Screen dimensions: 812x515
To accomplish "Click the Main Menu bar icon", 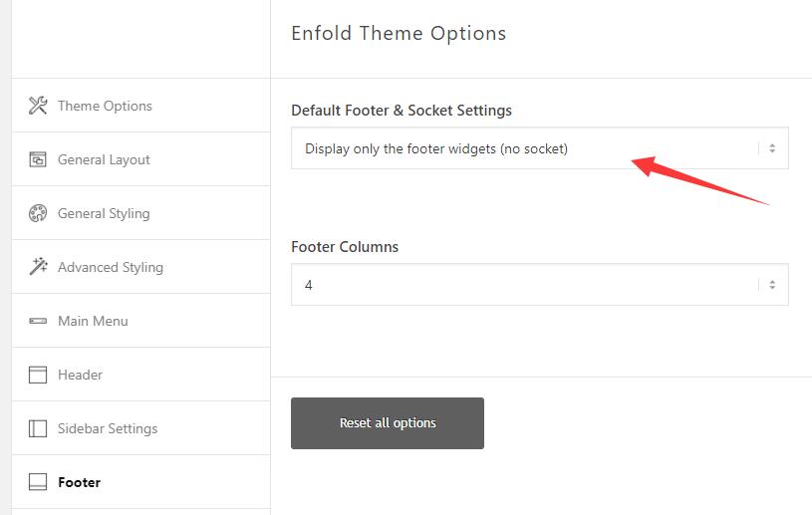I will (38, 321).
